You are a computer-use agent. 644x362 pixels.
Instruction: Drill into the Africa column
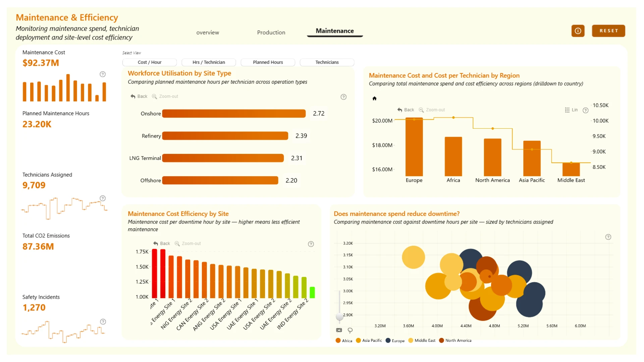(453, 157)
